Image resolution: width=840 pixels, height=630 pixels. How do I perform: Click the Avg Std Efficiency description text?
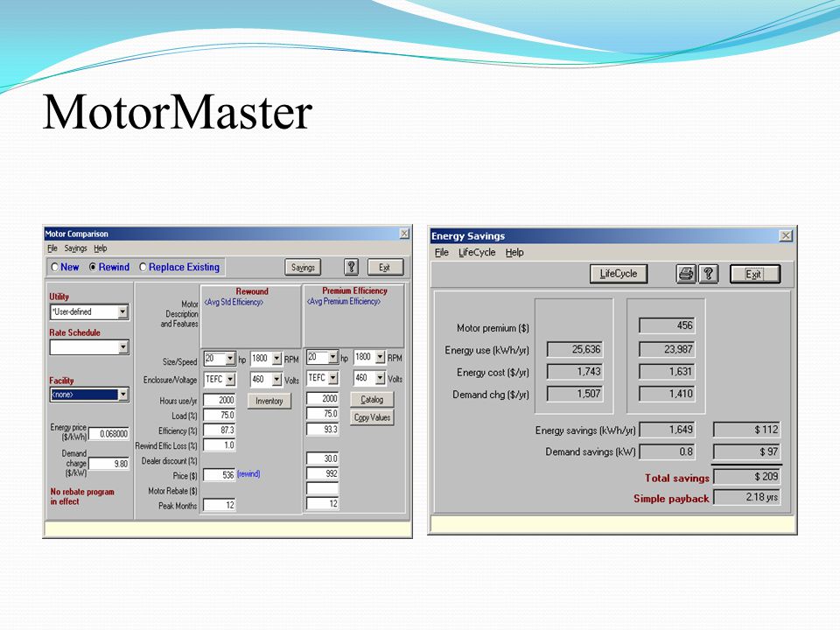click(234, 302)
